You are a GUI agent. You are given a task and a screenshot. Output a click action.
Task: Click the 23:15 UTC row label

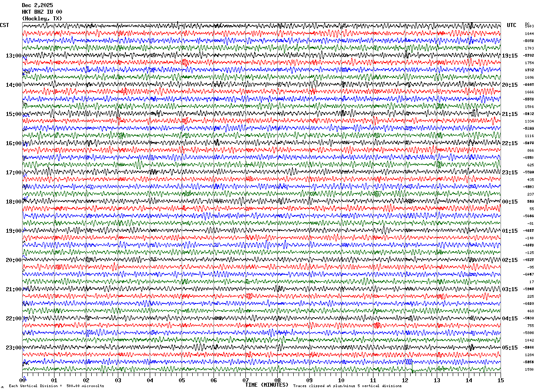coord(510,173)
